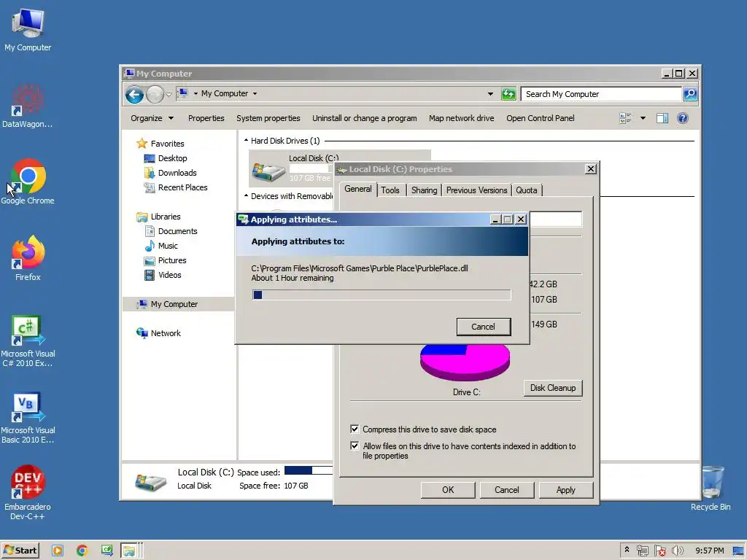Open the Microsoft Visual C# 2010 Express shortcut
The height and width of the screenshot is (560, 747).
[28, 341]
